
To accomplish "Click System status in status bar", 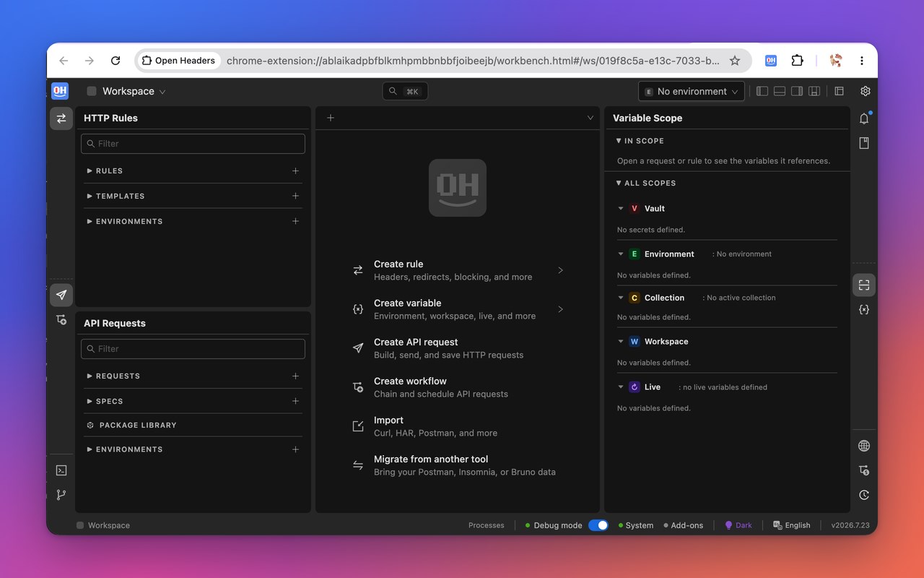I will click(636, 525).
